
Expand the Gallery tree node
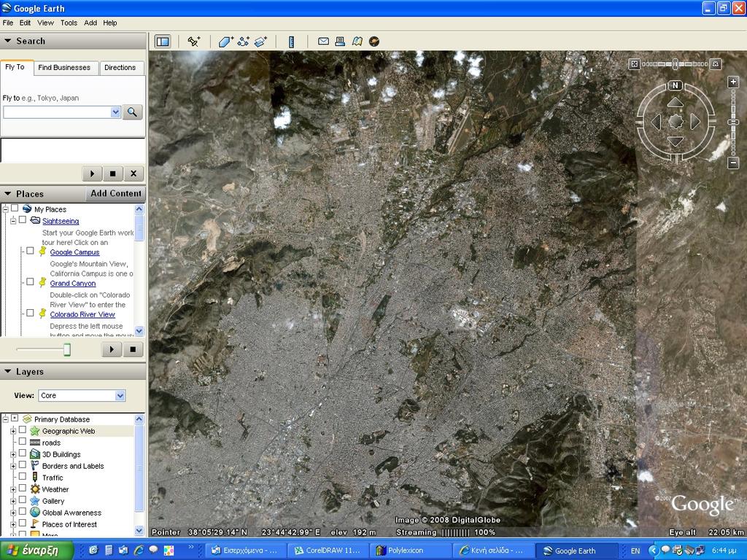pyautogui.click(x=13, y=501)
